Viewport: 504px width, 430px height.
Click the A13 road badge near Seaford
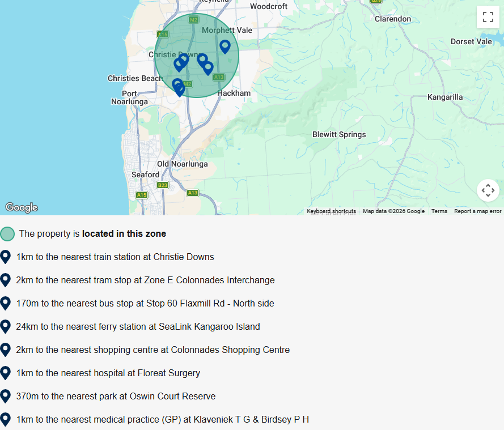(x=193, y=193)
